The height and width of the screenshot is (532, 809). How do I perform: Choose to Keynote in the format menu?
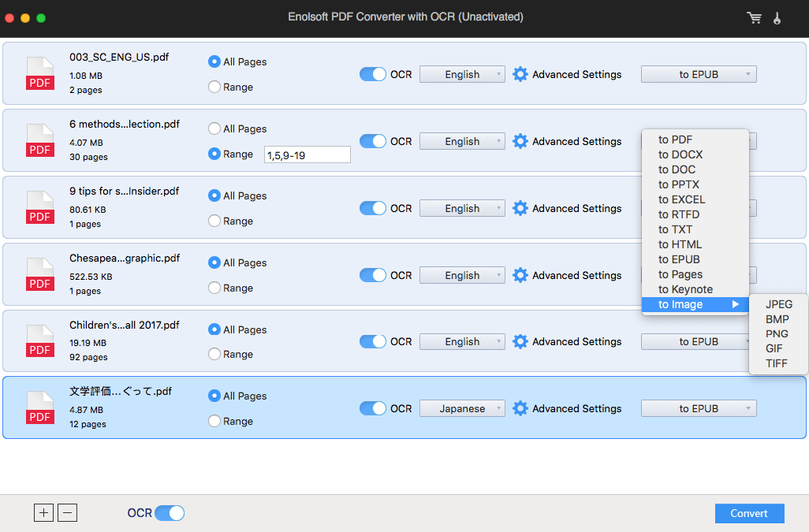pyautogui.click(x=695, y=289)
